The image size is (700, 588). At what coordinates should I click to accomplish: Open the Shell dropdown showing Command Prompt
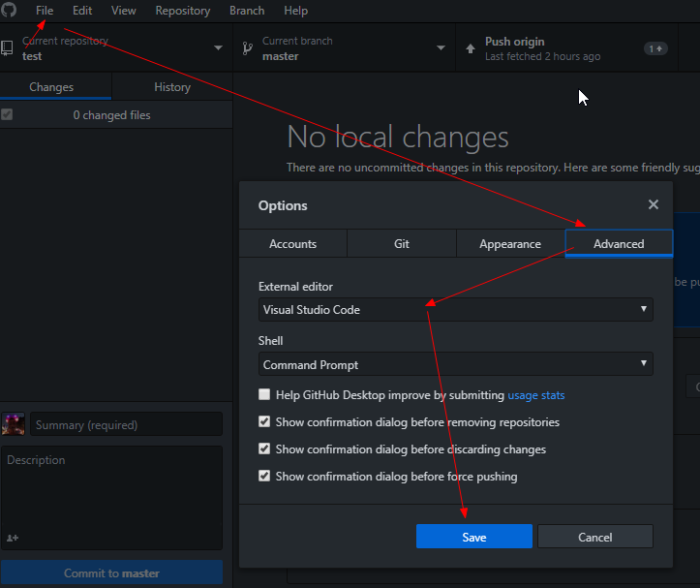(455, 363)
